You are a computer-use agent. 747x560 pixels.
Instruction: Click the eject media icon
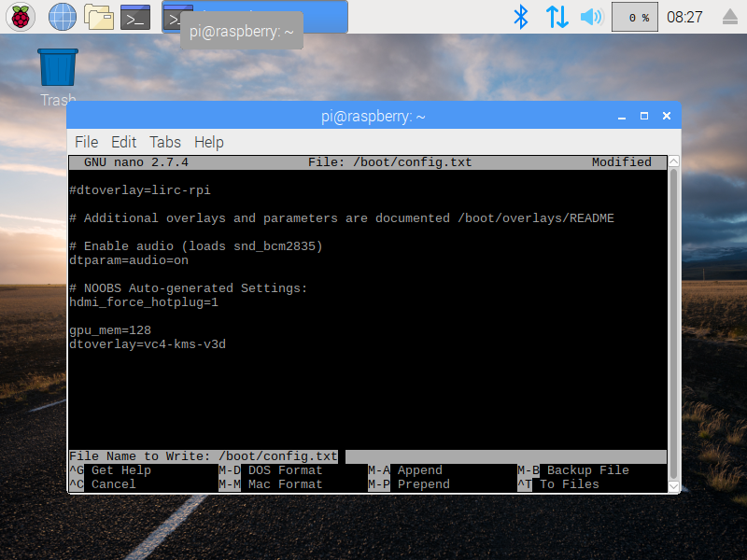click(x=730, y=17)
